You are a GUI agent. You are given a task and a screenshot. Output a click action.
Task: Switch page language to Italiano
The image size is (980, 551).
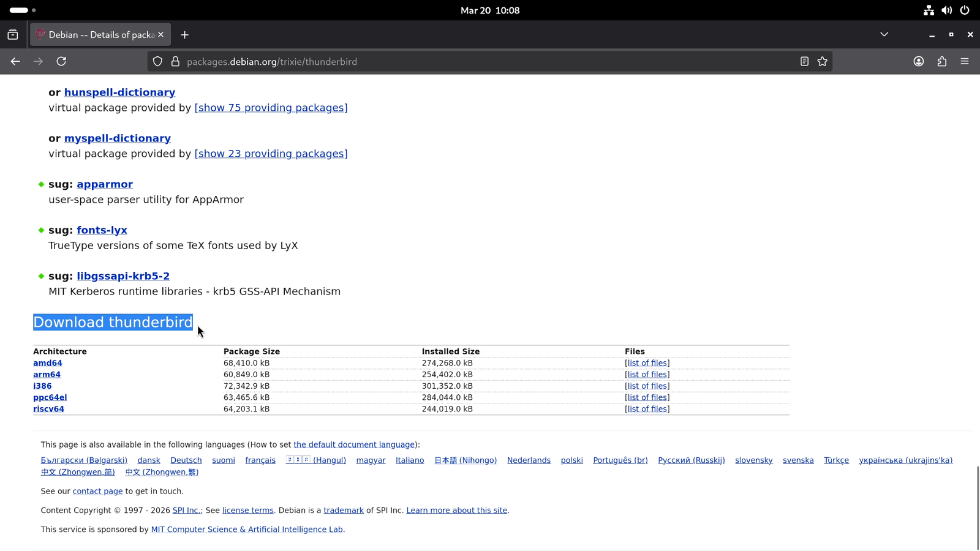pyautogui.click(x=410, y=460)
